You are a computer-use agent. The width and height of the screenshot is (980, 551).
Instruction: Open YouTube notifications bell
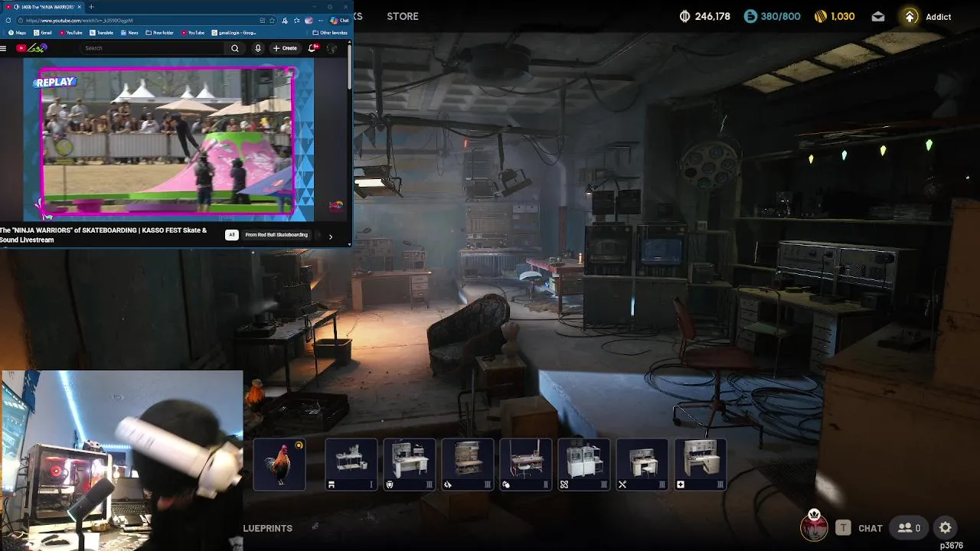point(312,48)
